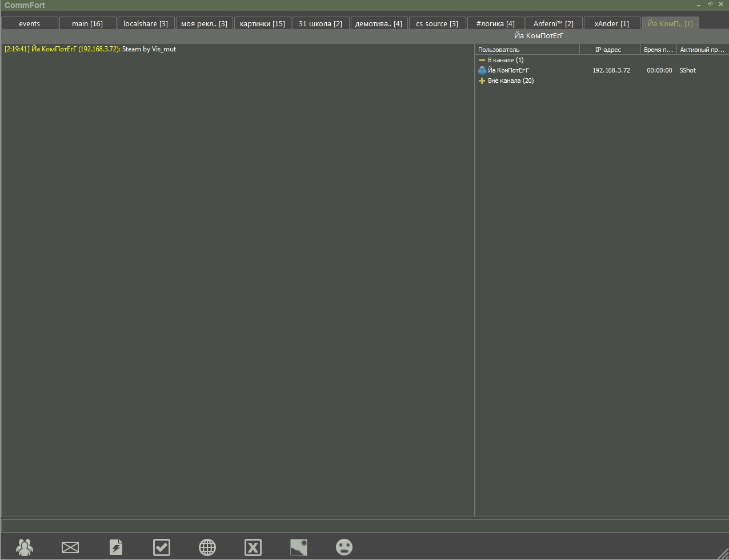
Task: Open the envelope message icon
Action: (x=70, y=547)
